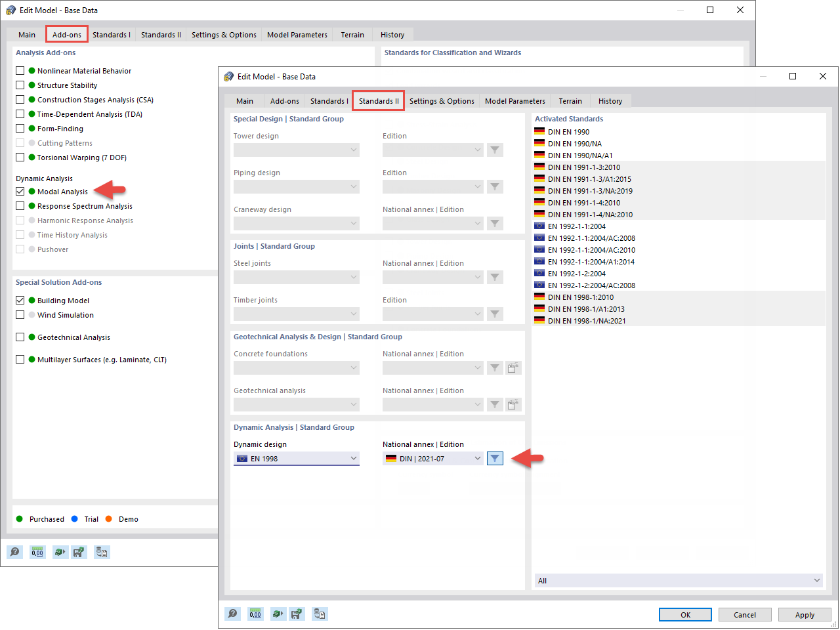Enable Construction Stages Analysis (CSA) checkbox
Screen dimensions: 840x630
pyautogui.click(x=20, y=100)
